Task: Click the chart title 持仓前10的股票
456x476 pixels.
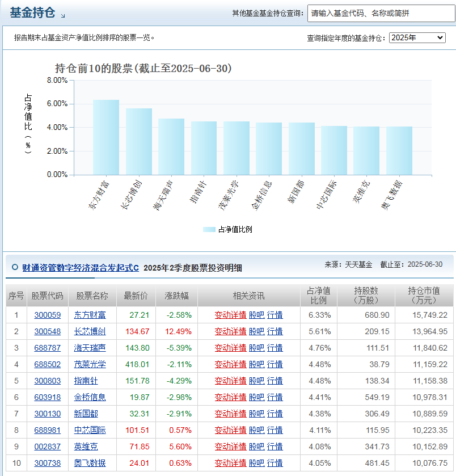Action: click(x=143, y=68)
